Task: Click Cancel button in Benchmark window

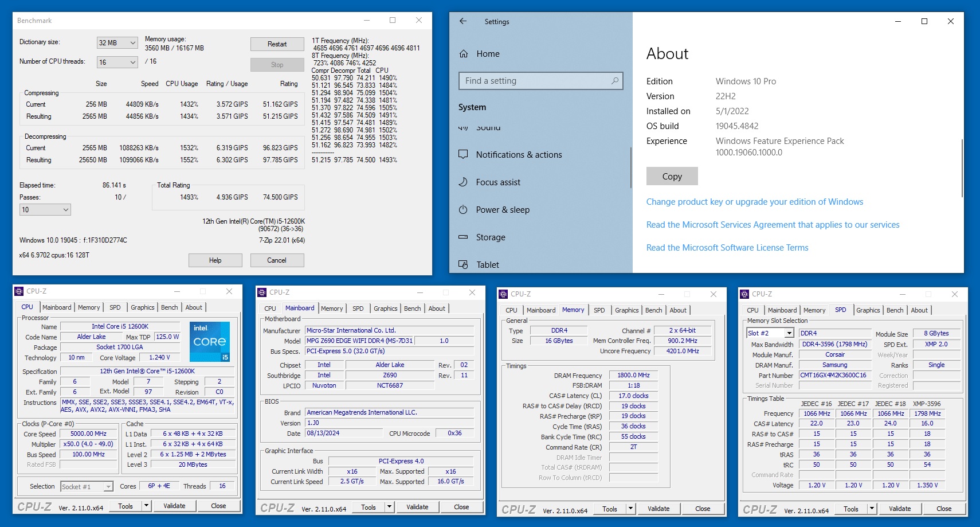Action: click(277, 260)
